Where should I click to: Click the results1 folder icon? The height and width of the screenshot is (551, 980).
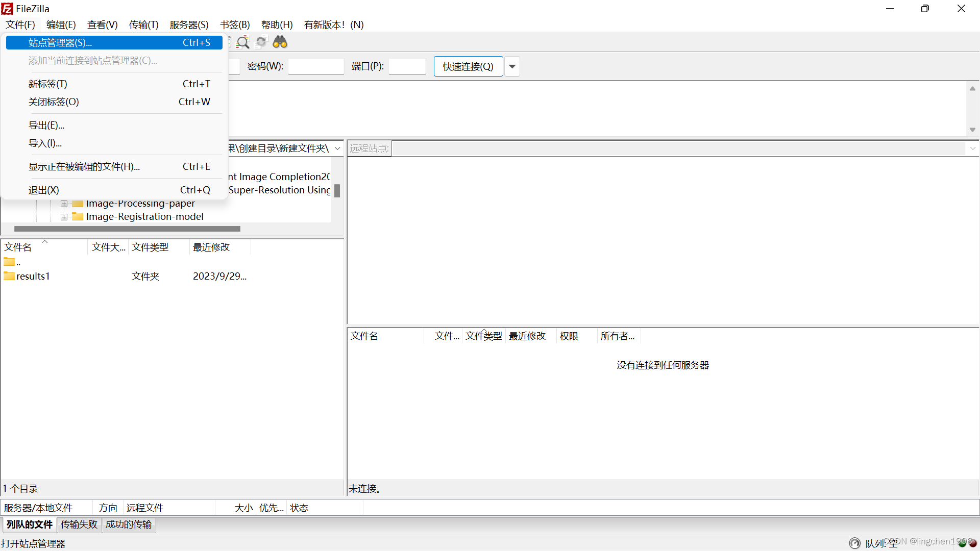tap(9, 276)
